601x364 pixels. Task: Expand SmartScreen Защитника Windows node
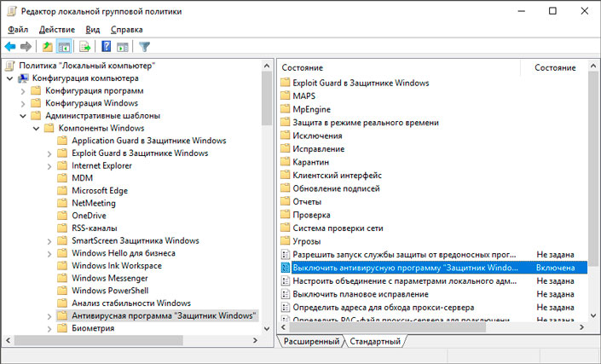[49, 241]
